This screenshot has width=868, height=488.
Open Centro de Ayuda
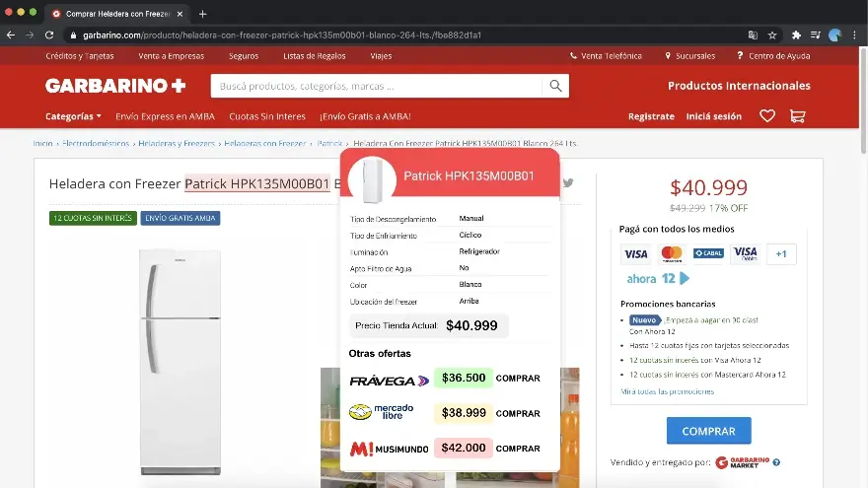pos(773,56)
